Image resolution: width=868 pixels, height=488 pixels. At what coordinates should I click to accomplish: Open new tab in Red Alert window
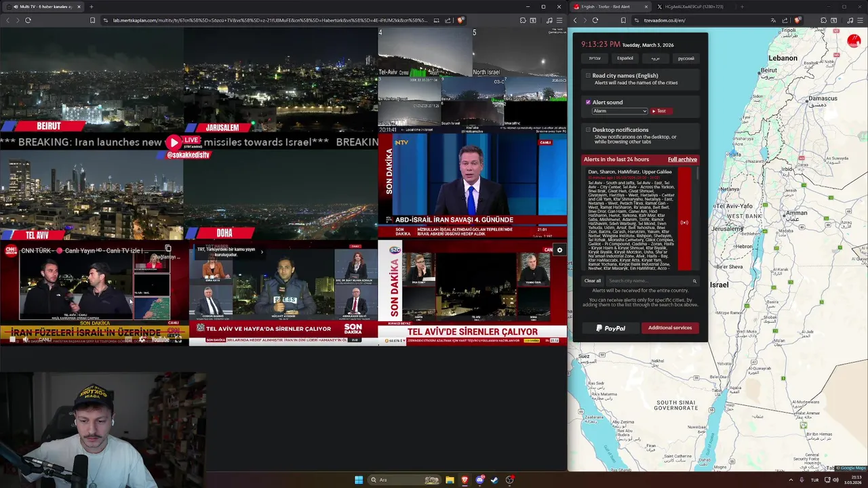coord(742,7)
